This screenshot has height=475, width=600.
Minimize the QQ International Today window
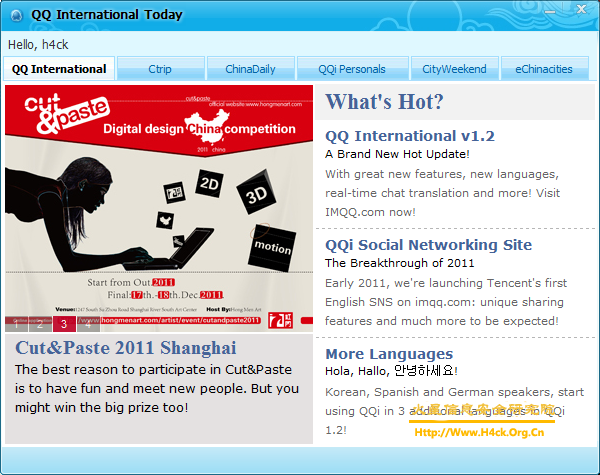tap(550, 11)
